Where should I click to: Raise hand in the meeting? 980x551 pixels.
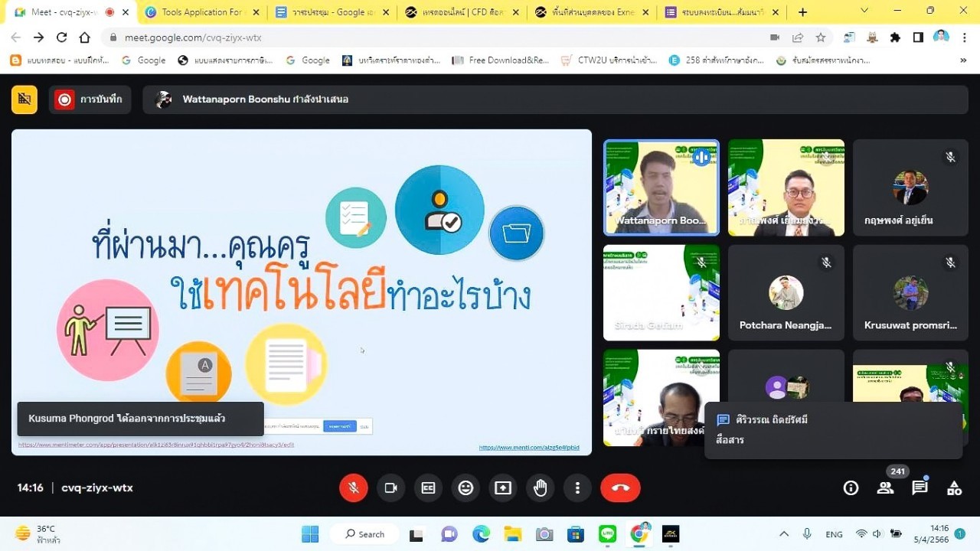[541, 487]
